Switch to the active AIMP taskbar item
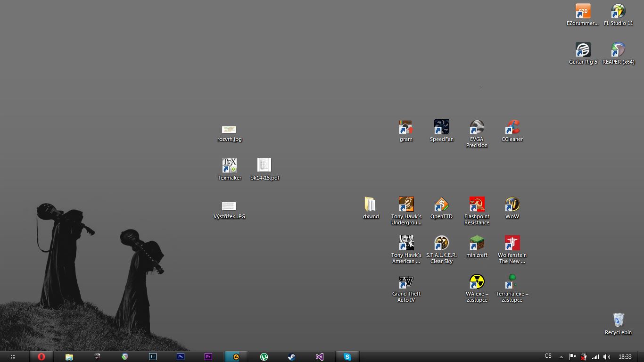Viewport: 644px width, 362px height. pos(236,357)
